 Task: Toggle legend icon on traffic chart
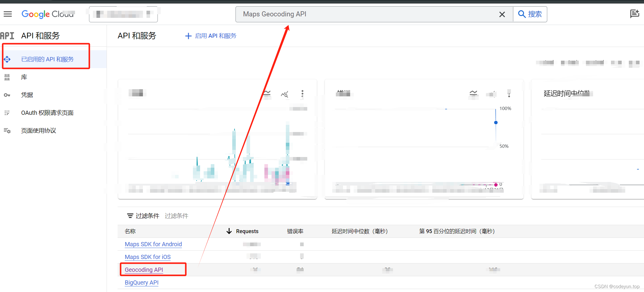click(x=267, y=94)
